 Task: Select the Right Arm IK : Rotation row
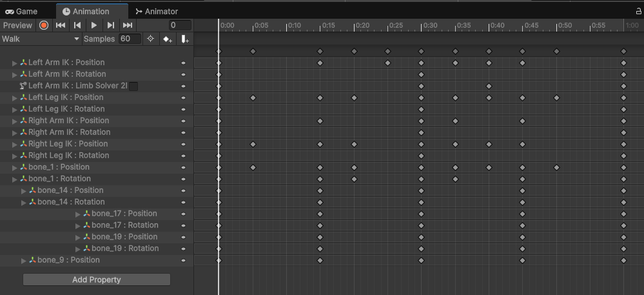pos(97,132)
